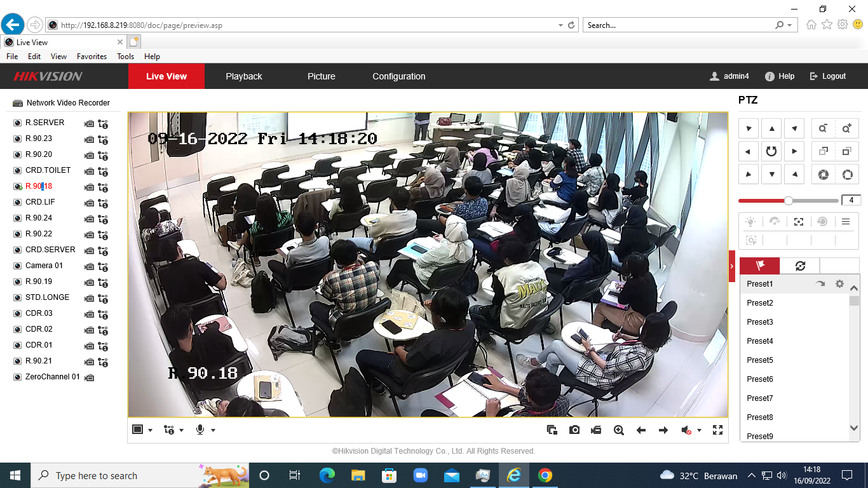868x488 pixels.
Task: Click the preset list scrollbar down arrow
Action: click(854, 428)
